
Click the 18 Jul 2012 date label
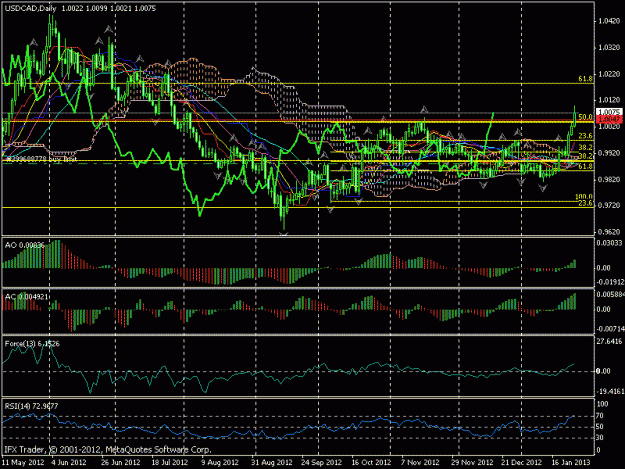click(170, 462)
